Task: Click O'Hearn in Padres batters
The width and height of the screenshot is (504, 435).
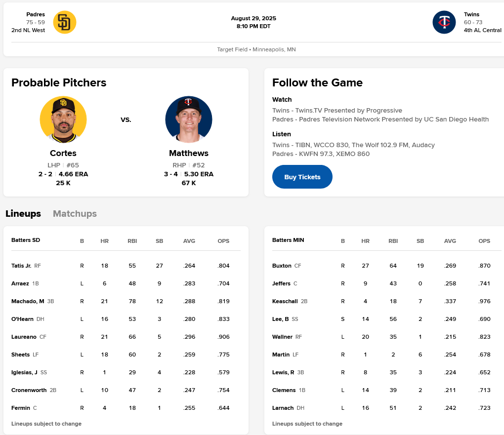Action: pos(23,319)
